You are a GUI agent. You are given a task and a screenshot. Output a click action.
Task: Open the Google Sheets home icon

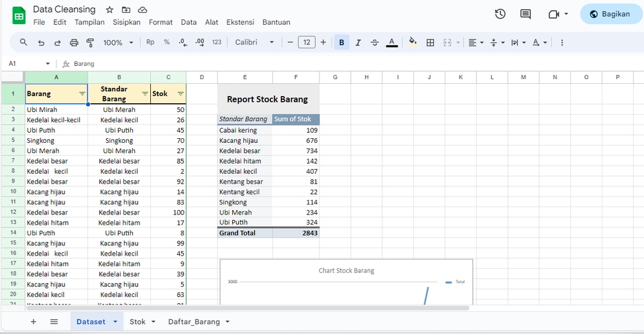pyautogui.click(x=19, y=15)
